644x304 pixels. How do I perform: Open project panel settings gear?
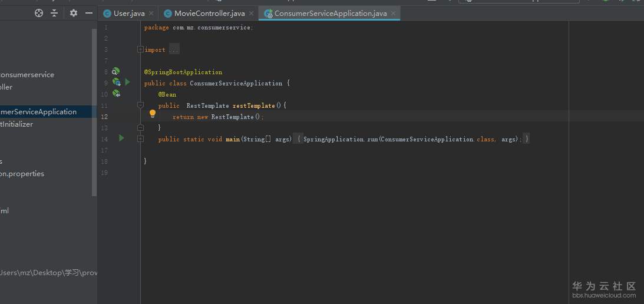(x=74, y=13)
